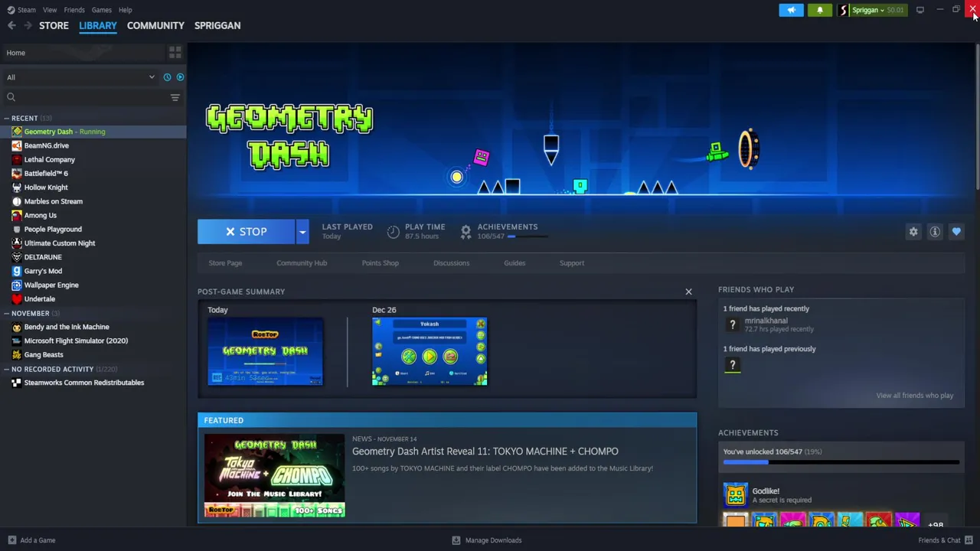This screenshot has width=980, height=551.
Task: Toggle ready-to-play filter icon
Action: (x=180, y=77)
